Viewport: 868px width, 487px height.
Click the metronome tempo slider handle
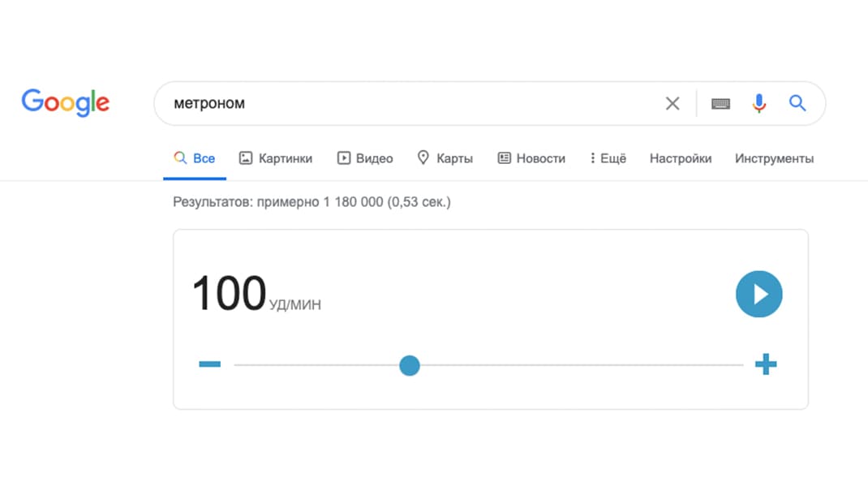[x=410, y=365]
